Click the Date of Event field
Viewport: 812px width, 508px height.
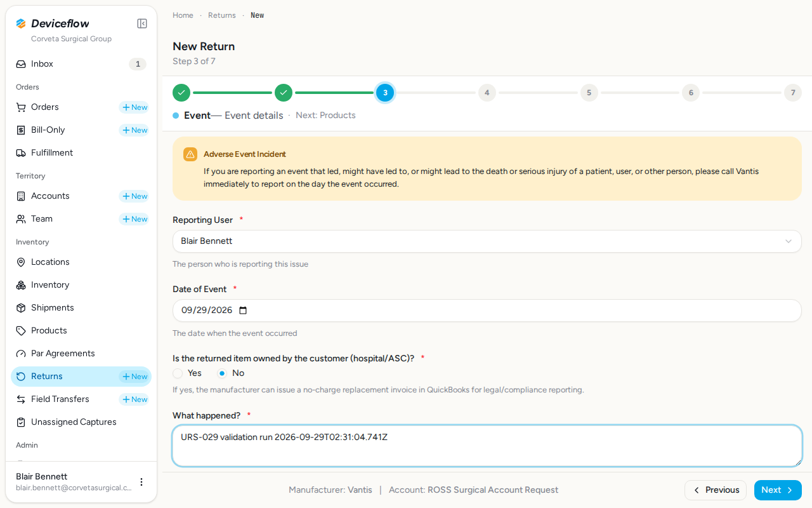pyautogui.click(x=487, y=311)
